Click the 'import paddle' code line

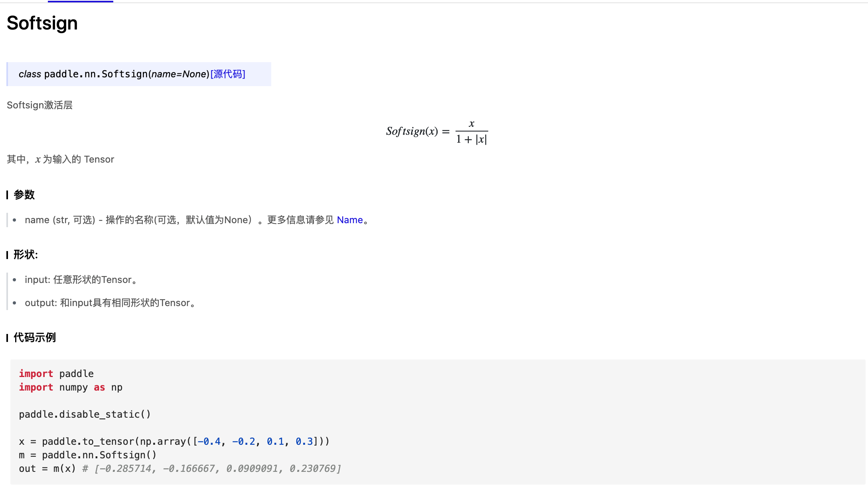(x=56, y=374)
